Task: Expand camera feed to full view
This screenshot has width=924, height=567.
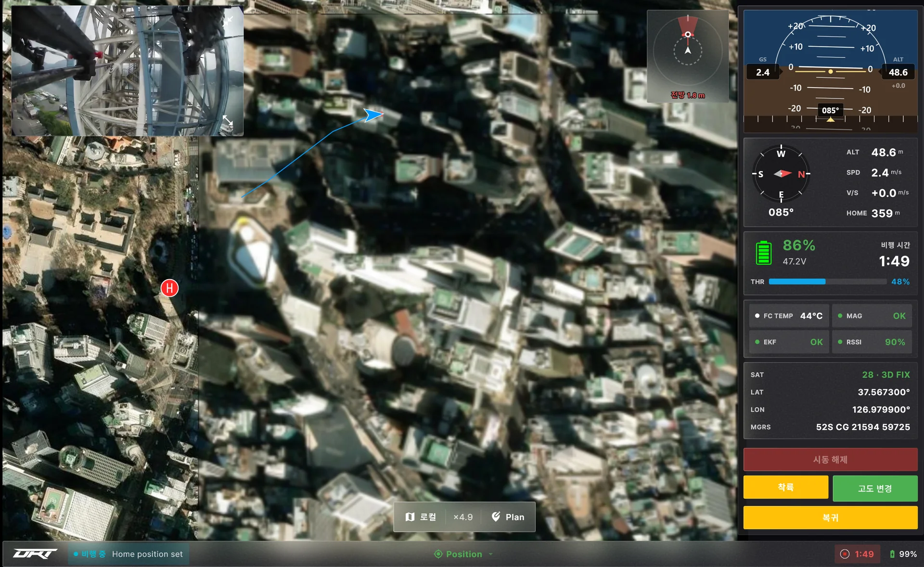Action: (x=228, y=121)
